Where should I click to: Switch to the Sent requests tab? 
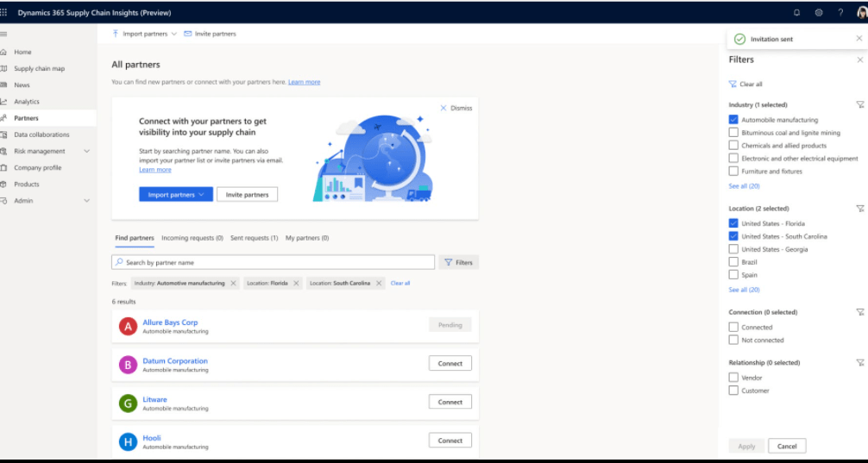[254, 238]
